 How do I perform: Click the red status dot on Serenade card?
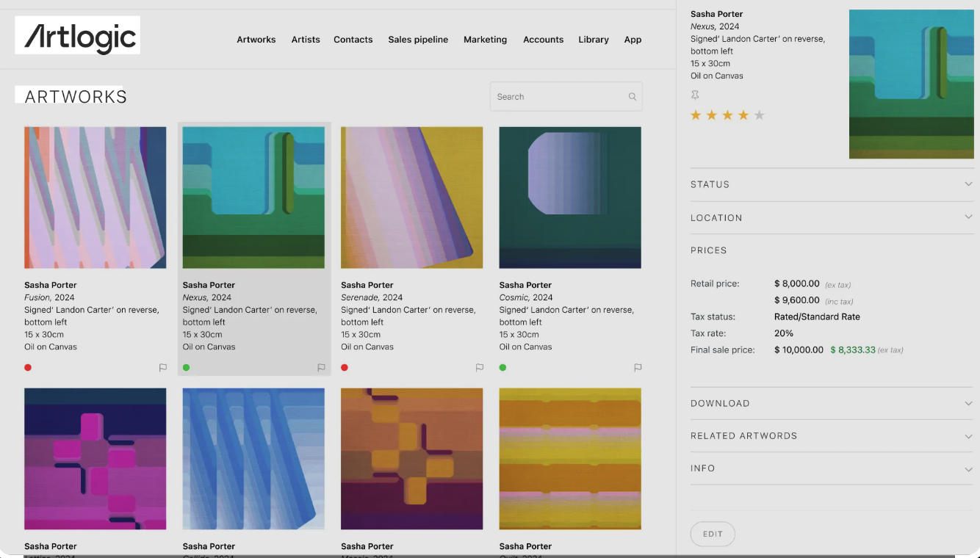[x=345, y=368]
